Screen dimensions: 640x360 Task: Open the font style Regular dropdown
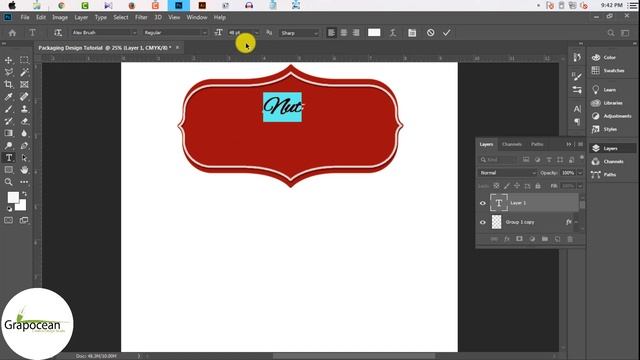click(x=204, y=33)
